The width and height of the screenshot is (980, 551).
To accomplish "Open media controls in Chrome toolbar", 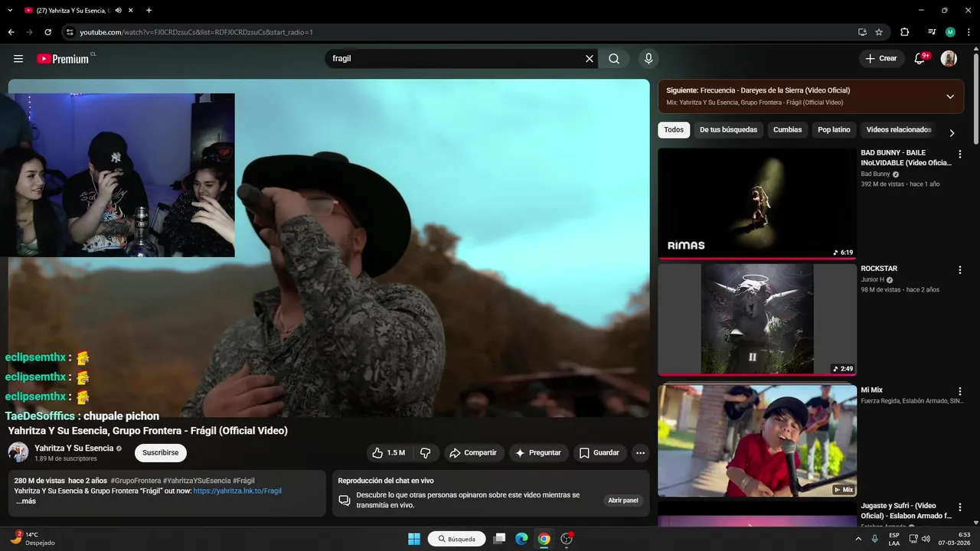I will [x=931, y=32].
